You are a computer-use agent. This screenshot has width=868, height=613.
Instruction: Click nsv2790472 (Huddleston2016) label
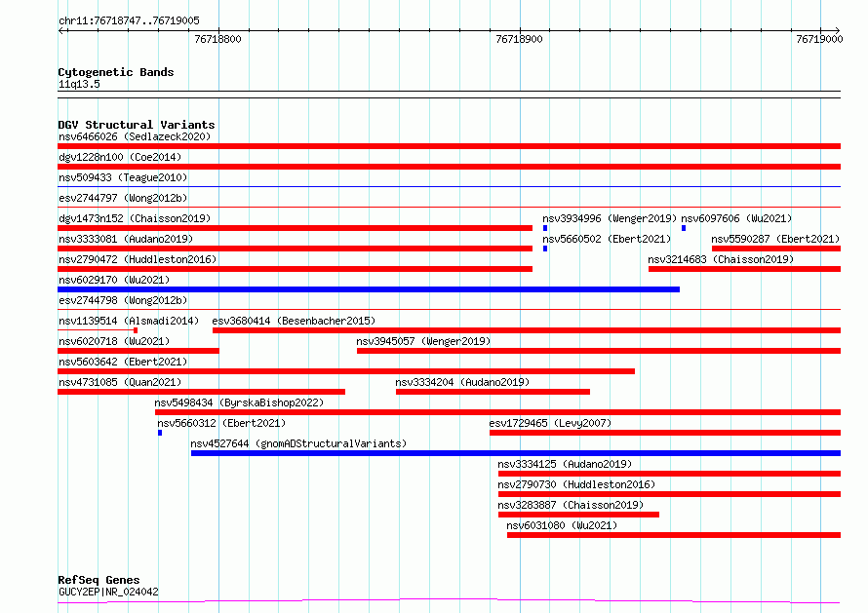click(x=138, y=259)
